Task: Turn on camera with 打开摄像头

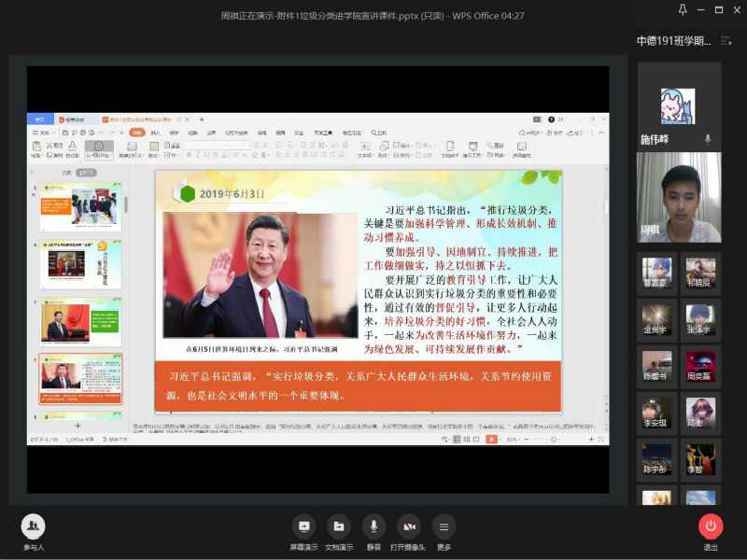Action: click(x=409, y=526)
